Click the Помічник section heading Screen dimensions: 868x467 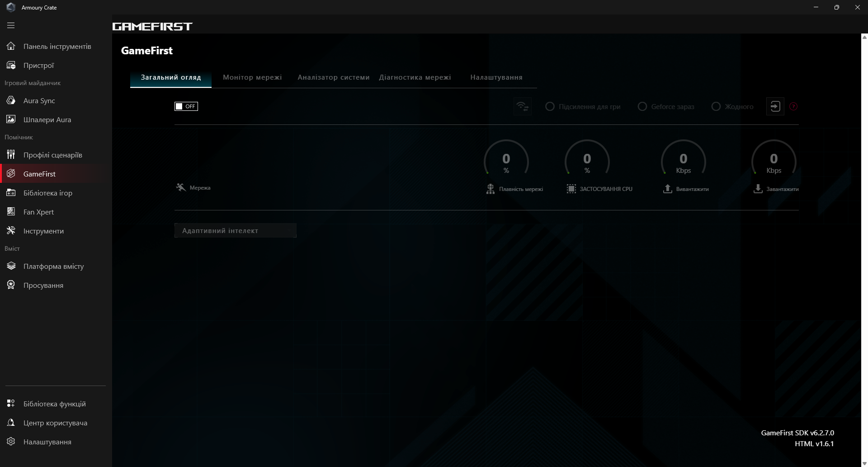pyautogui.click(x=19, y=137)
